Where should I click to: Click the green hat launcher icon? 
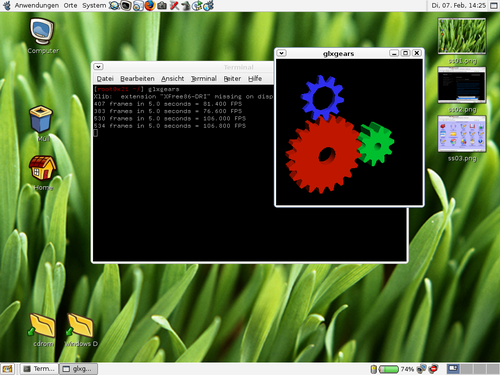pyautogui.click(x=186, y=5)
